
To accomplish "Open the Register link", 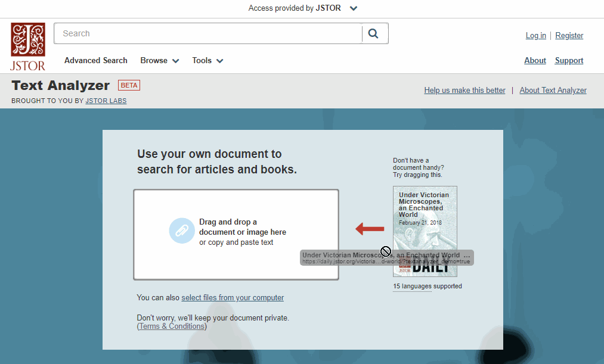I will point(569,36).
